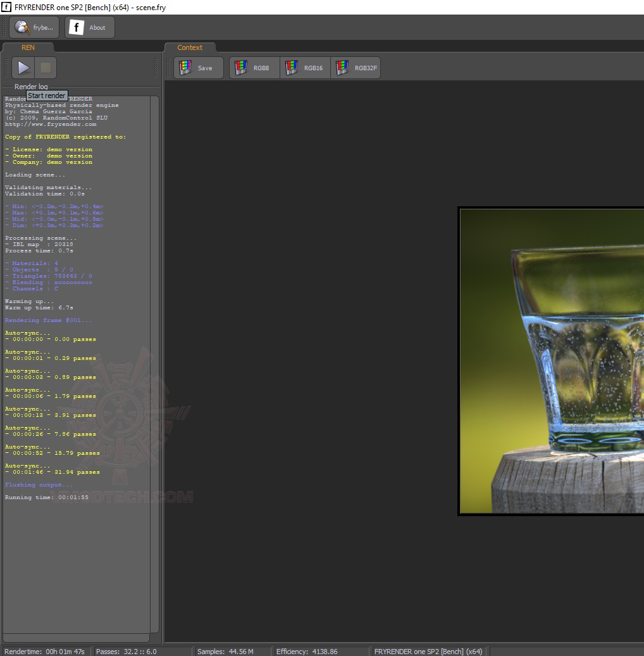Image resolution: width=644 pixels, height=656 pixels.
Task: Click the rendered glass image preview
Action: tap(552, 361)
